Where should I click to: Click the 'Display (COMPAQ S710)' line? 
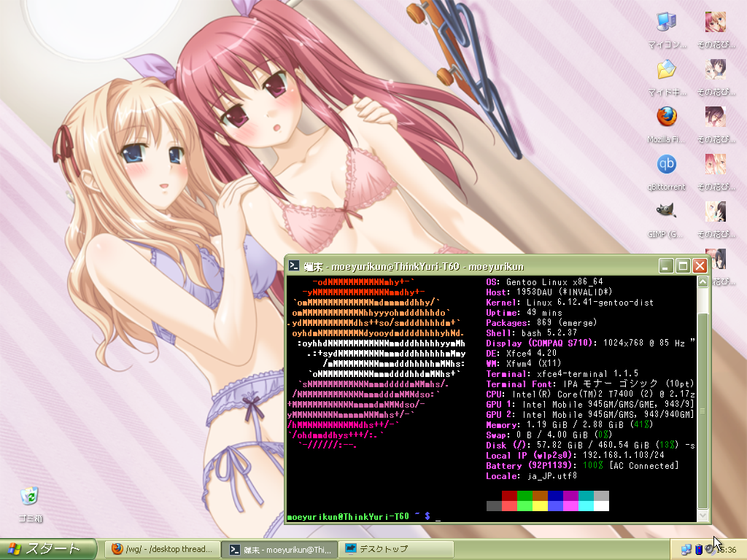coord(590,343)
